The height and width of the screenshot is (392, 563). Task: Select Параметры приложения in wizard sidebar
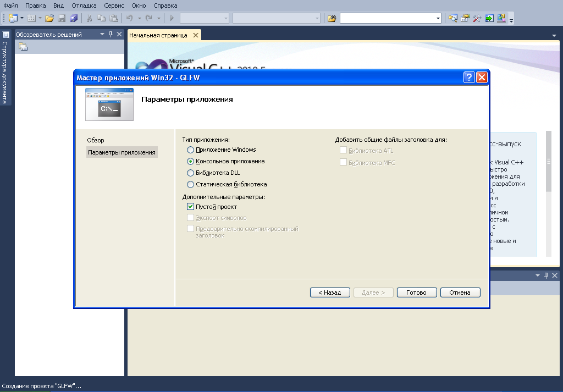122,152
